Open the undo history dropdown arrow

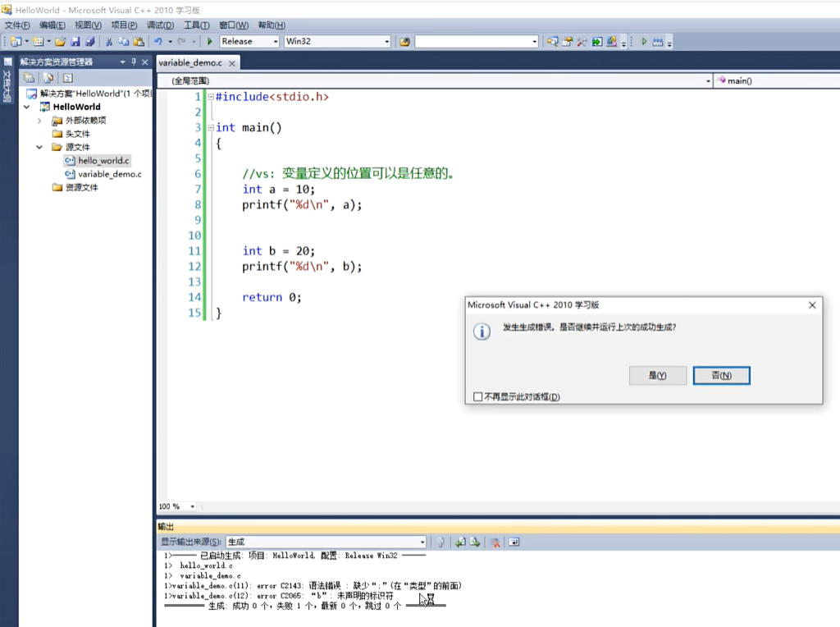coord(171,41)
